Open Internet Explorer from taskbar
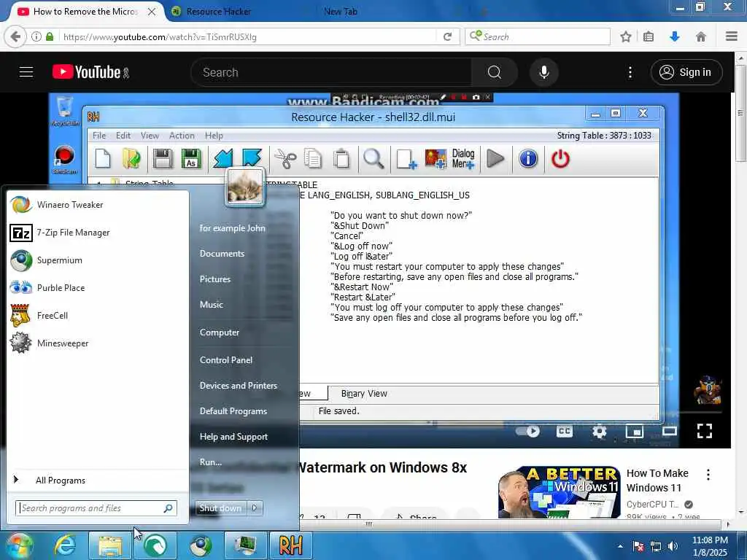 (x=65, y=545)
